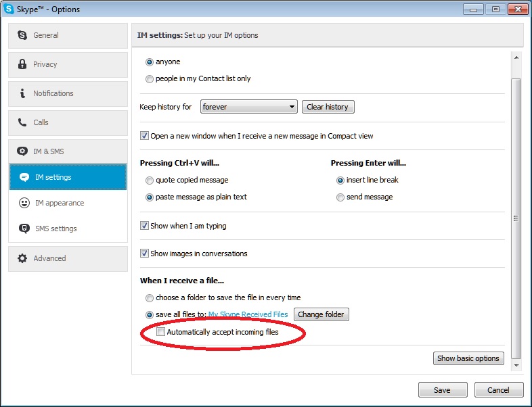Click the padlock icon beside Privacy

pos(22,64)
